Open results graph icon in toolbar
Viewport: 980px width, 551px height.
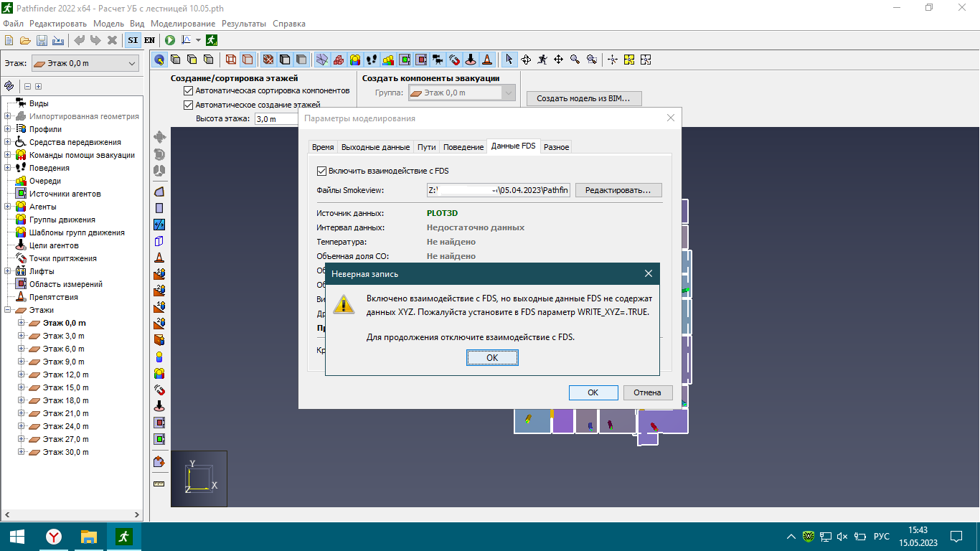[x=187, y=40]
